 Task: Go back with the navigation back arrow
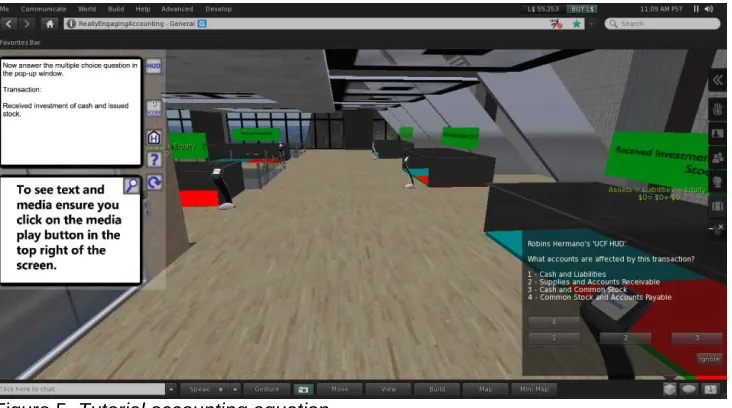9,23
